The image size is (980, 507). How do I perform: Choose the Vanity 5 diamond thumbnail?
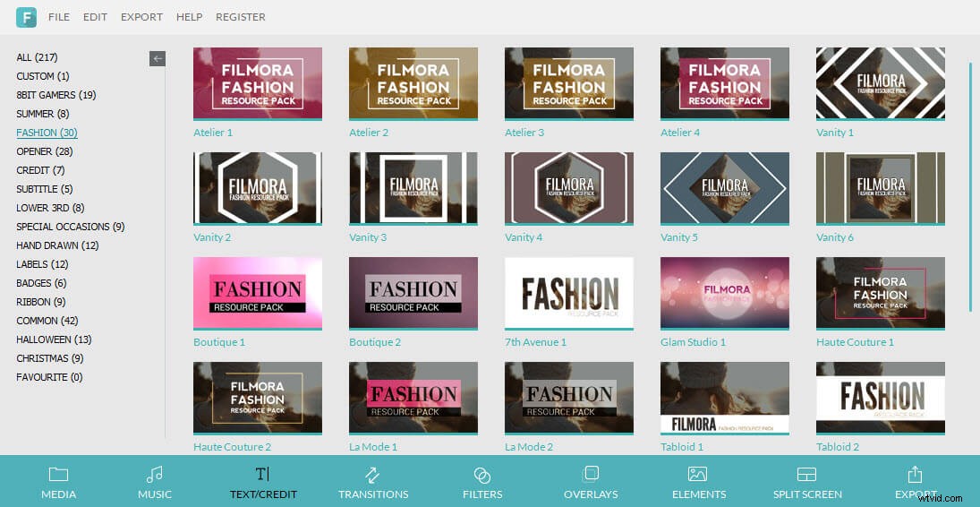pos(724,188)
